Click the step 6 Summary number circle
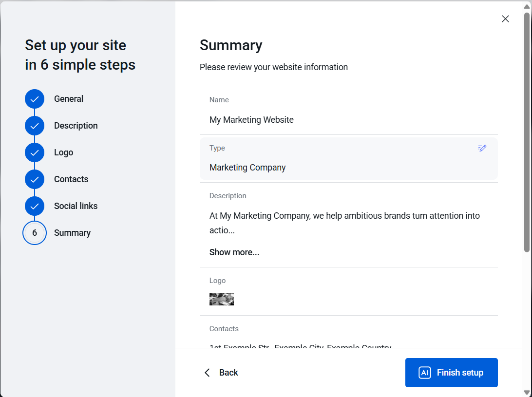 [35, 233]
